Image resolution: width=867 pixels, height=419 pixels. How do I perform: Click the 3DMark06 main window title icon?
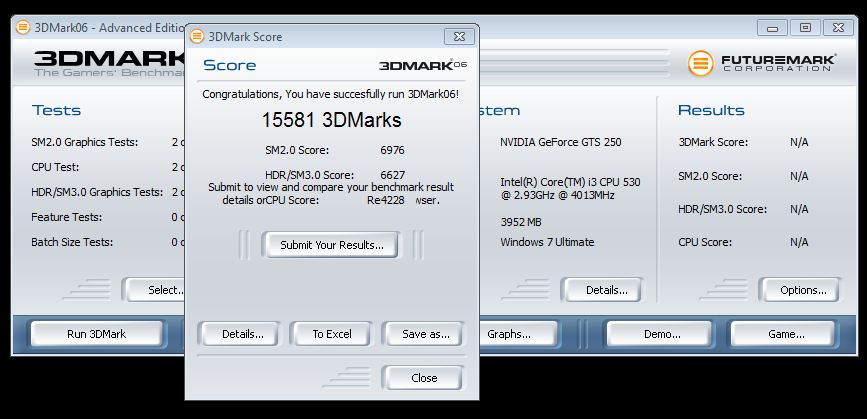pyautogui.click(x=23, y=27)
